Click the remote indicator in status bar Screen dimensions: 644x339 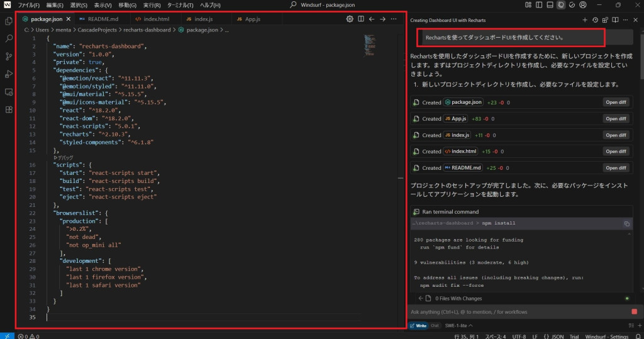pos(7,336)
